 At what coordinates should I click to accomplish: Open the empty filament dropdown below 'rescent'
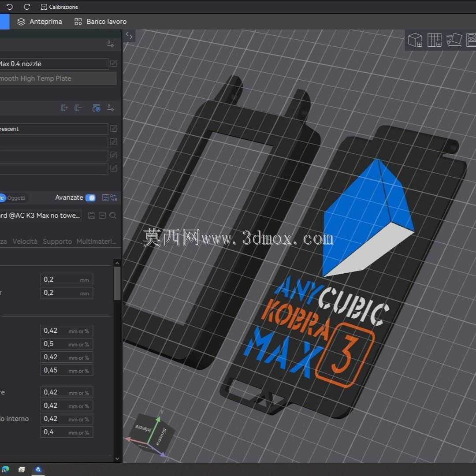point(54,142)
